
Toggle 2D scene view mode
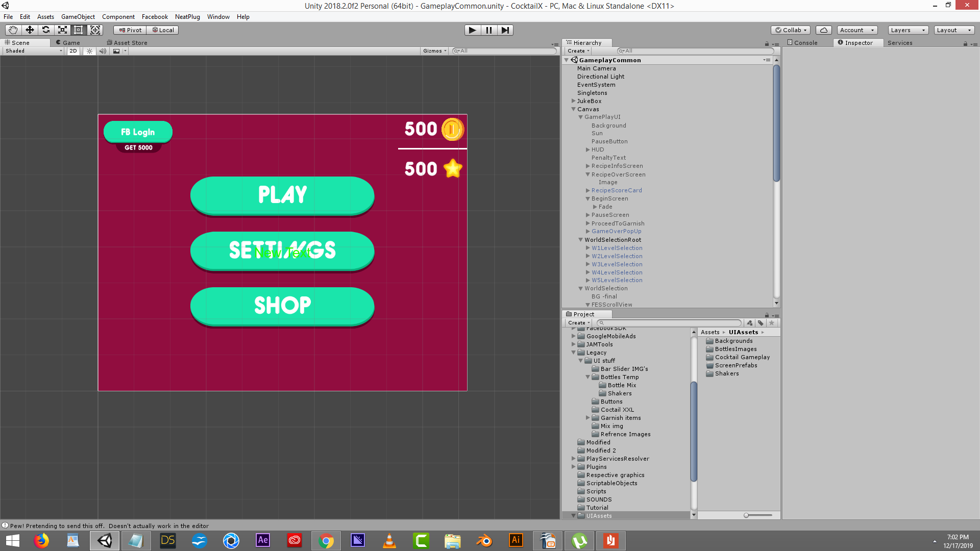click(73, 51)
